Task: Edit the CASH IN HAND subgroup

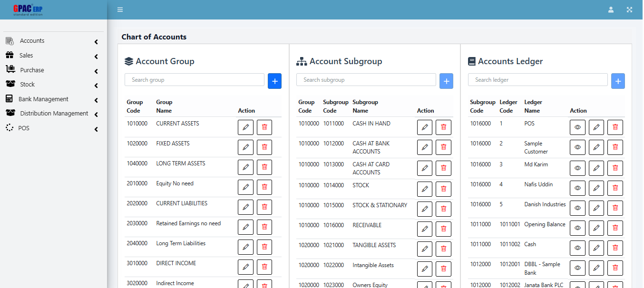Action: [x=425, y=127]
